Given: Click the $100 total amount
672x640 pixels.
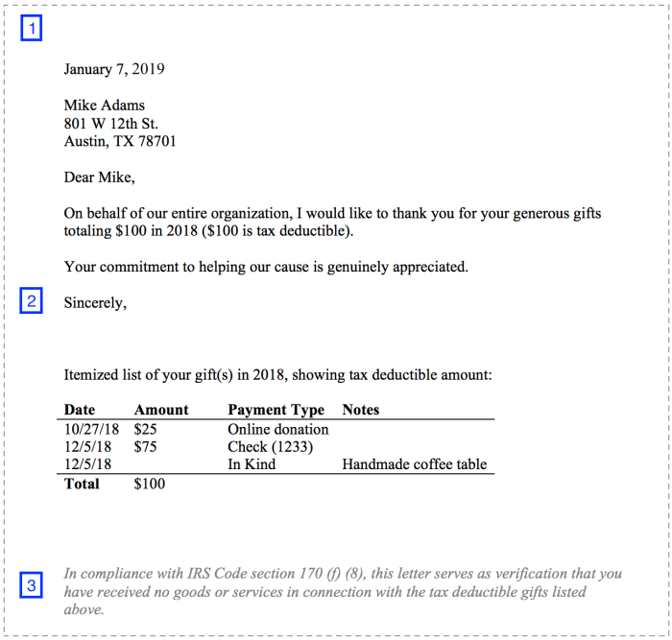Looking at the screenshot, I should (x=150, y=484).
